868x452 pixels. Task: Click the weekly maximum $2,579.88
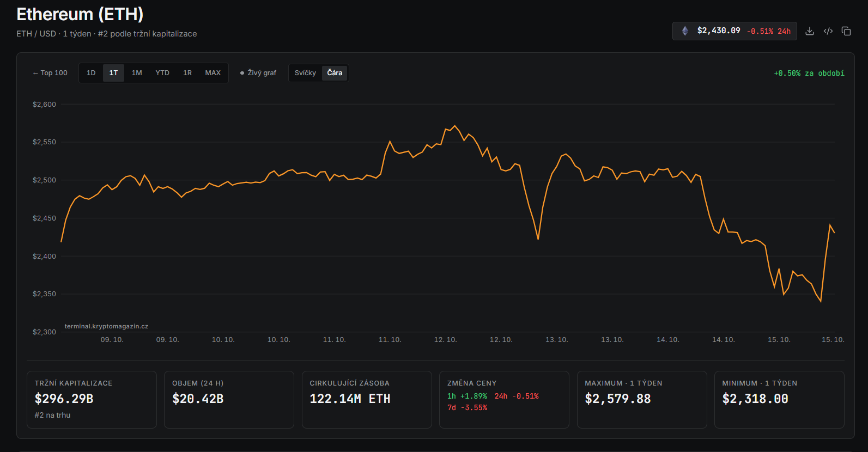click(618, 399)
